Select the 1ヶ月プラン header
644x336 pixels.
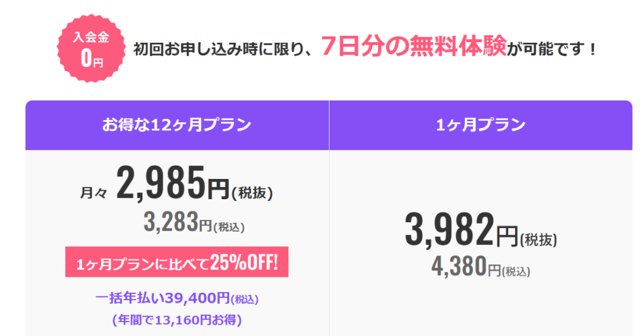480,125
